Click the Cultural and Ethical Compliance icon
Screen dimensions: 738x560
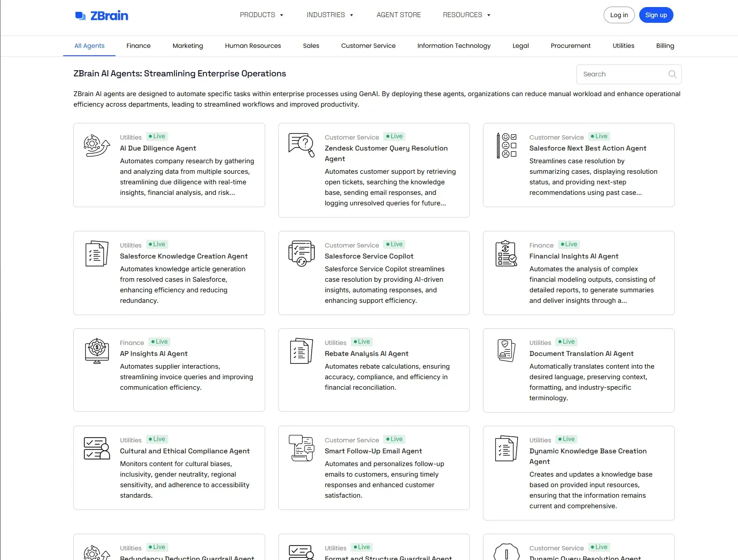click(x=97, y=448)
